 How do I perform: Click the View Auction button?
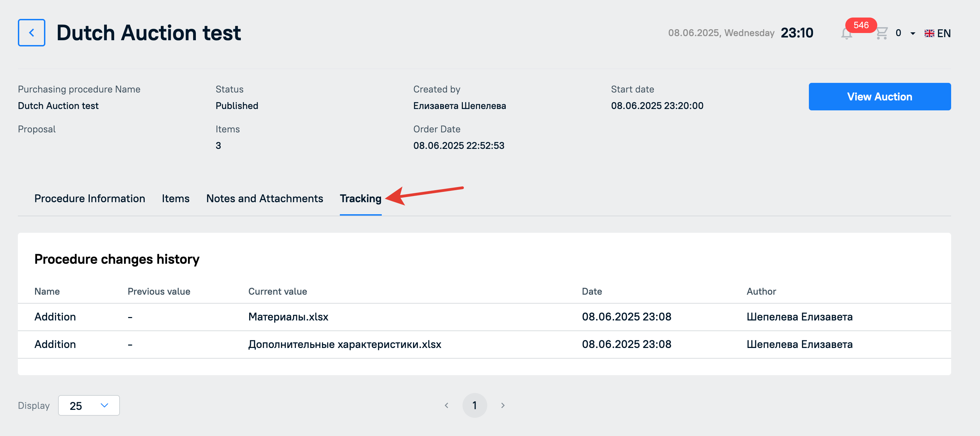(880, 97)
